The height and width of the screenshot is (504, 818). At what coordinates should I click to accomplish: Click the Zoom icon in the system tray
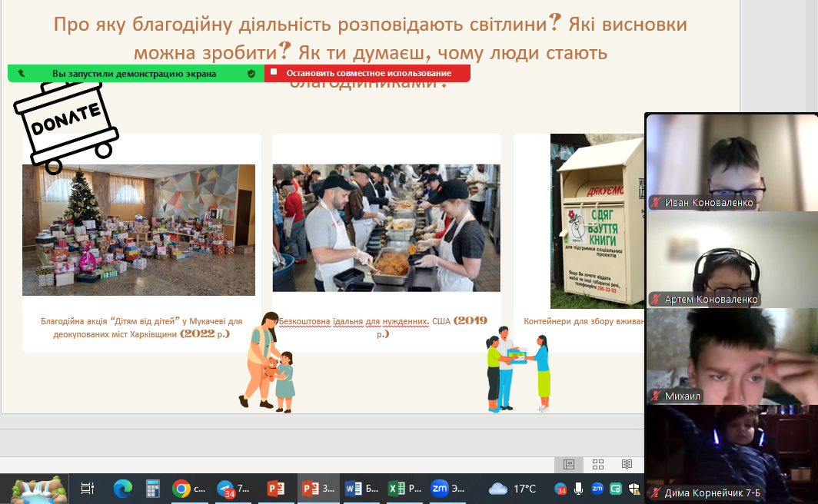coord(597,489)
